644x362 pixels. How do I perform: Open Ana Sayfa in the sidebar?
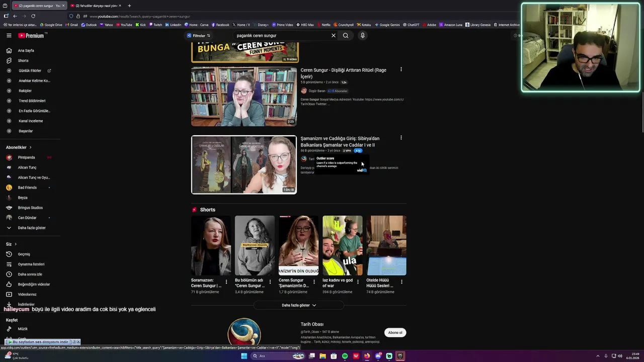point(26,50)
